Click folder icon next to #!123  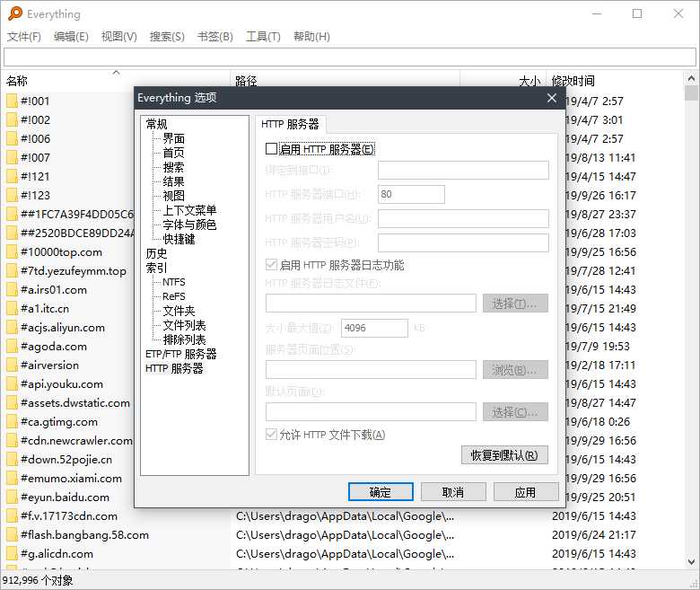point(12,195)
